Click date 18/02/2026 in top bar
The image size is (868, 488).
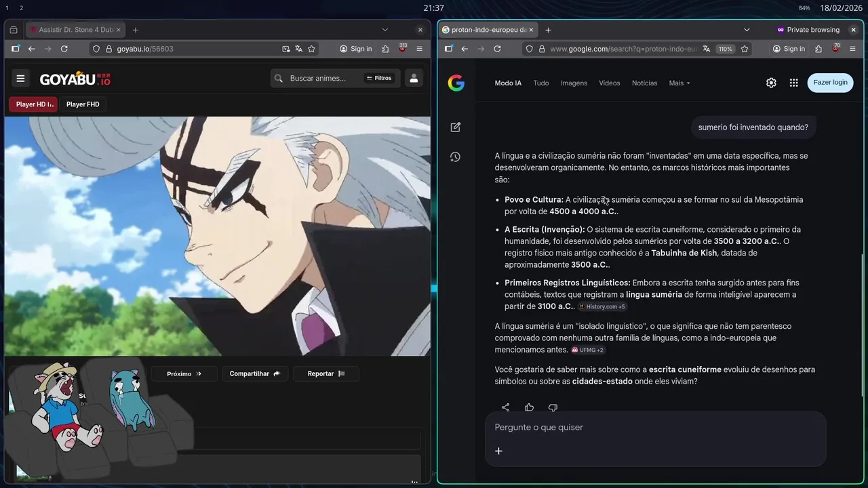[x=840, y=8]
